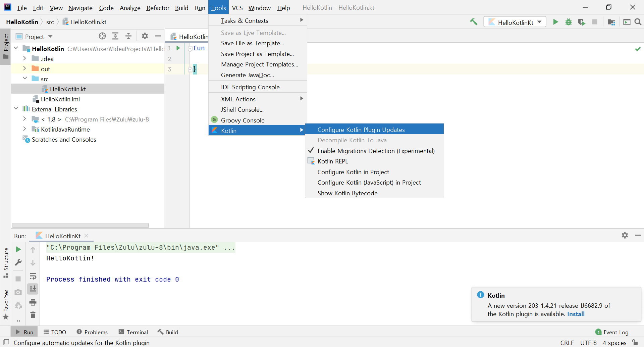The image size is (644, 347).
Task: Open Project panel gear options
Action: tap(145, 36)
